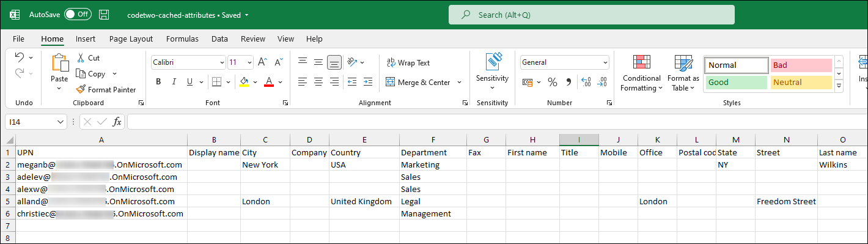
Task: Click the Borders grid icon
Action: pos(216,82)
